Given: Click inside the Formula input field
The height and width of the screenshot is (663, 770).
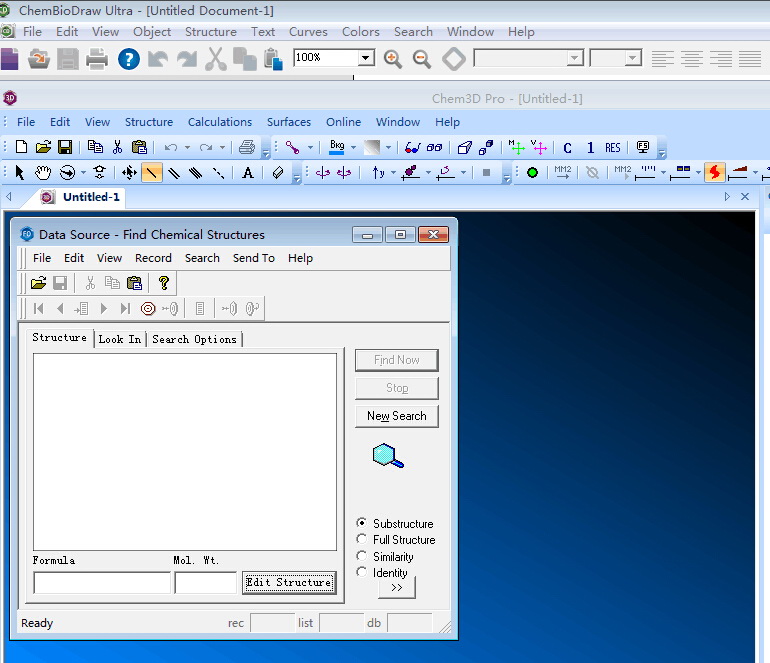Looking at the screenshot, I should [x=102, y=583].
